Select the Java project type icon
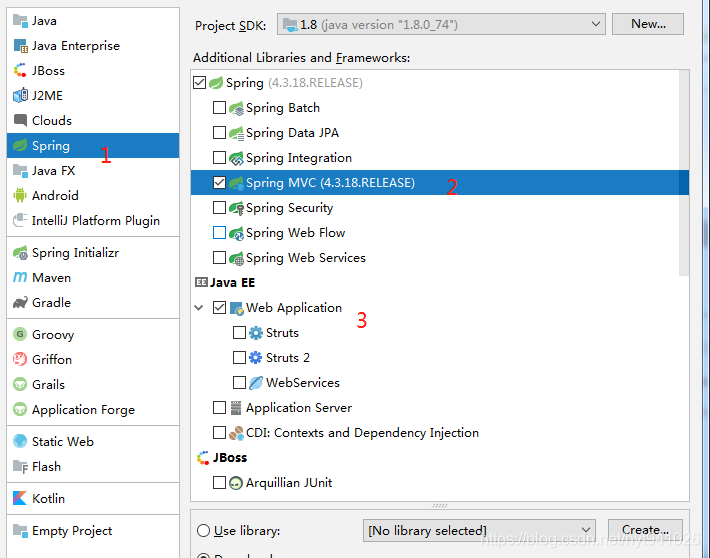This screenshot has height=558, width=710. coord(20,21)
